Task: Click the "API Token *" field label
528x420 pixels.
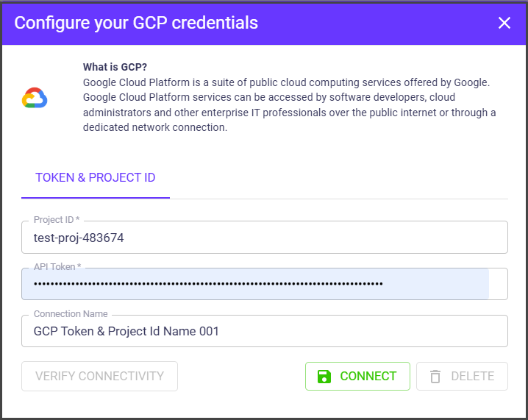Action: tap(57, 267)
